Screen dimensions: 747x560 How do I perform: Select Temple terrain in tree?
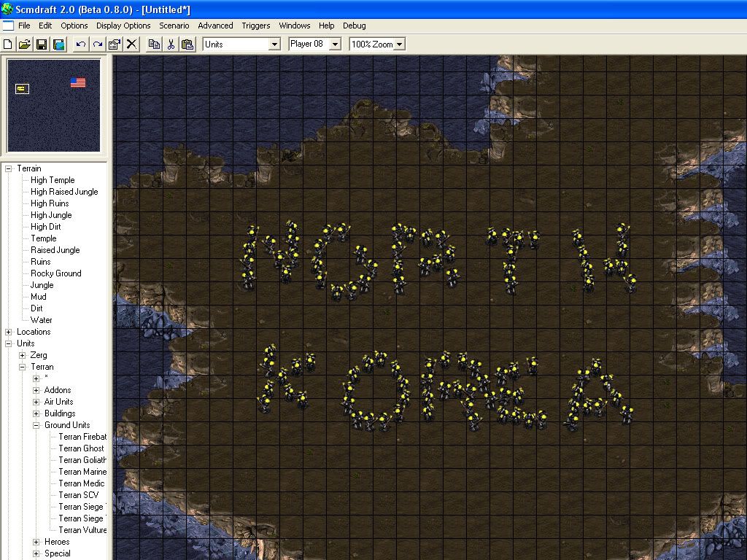43,238
